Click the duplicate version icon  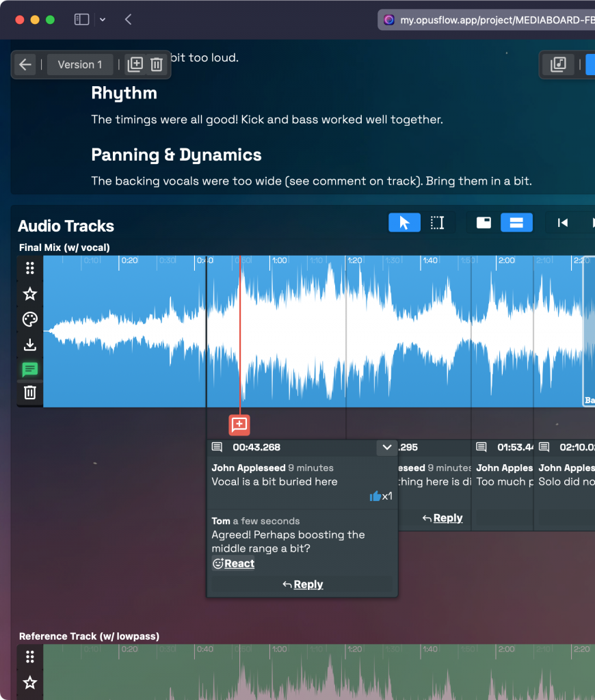pos(135,65)
